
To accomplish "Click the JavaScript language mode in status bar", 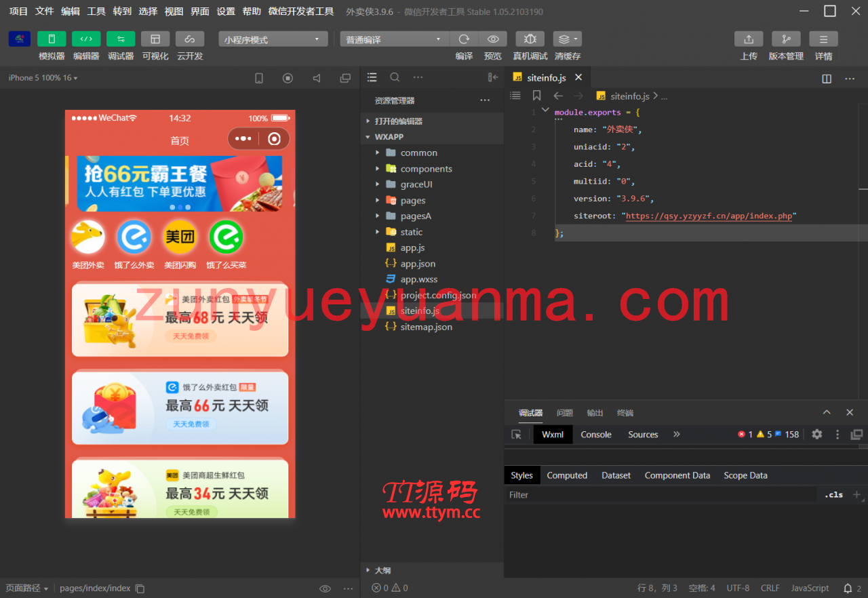I will pos(810,588).
